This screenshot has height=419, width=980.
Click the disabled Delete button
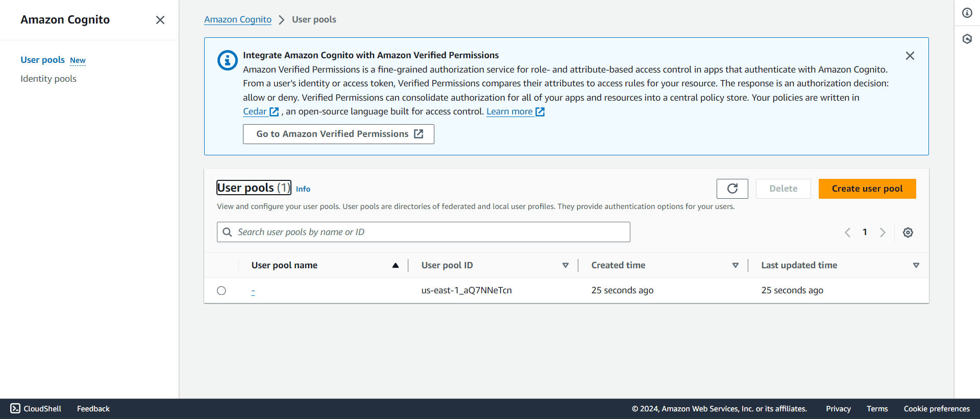pyautogui.click(x=783, y=189)
